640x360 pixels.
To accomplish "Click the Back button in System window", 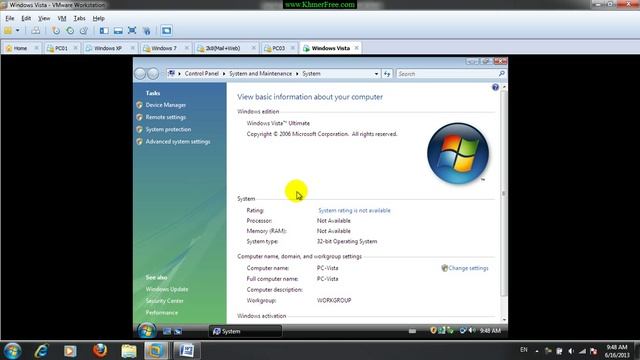I will (140, 73).
